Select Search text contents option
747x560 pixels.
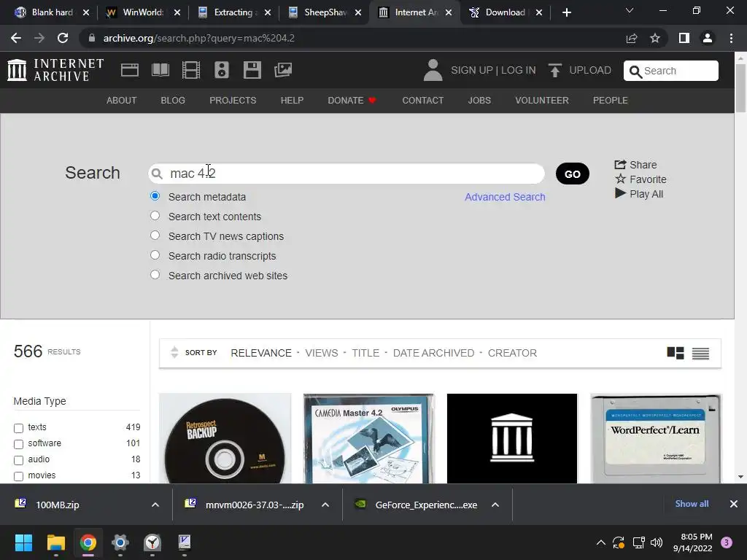pyautogui.click(x=155, y=216)
